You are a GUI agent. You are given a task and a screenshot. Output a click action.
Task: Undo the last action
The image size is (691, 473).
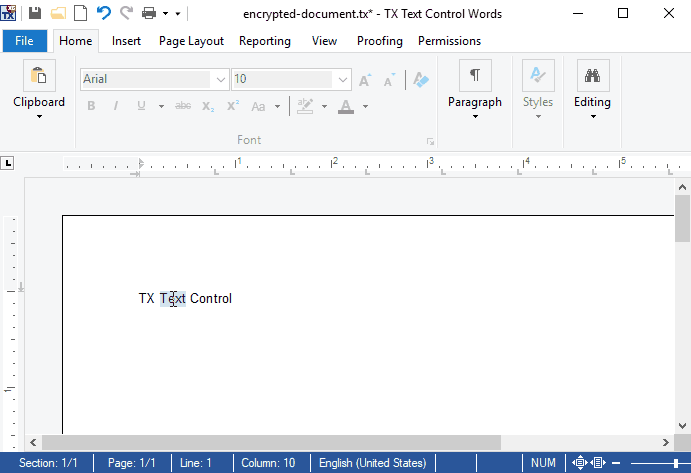(x=104, y=13)
